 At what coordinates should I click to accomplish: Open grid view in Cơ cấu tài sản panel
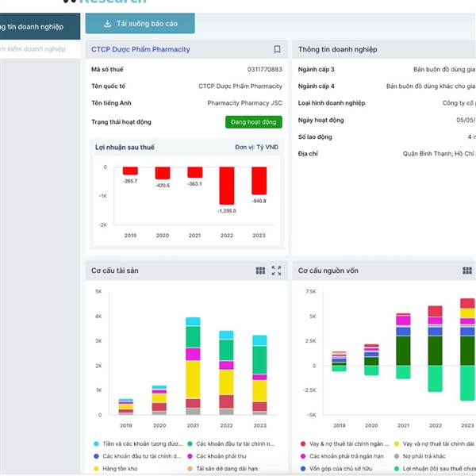click(260, 271)
